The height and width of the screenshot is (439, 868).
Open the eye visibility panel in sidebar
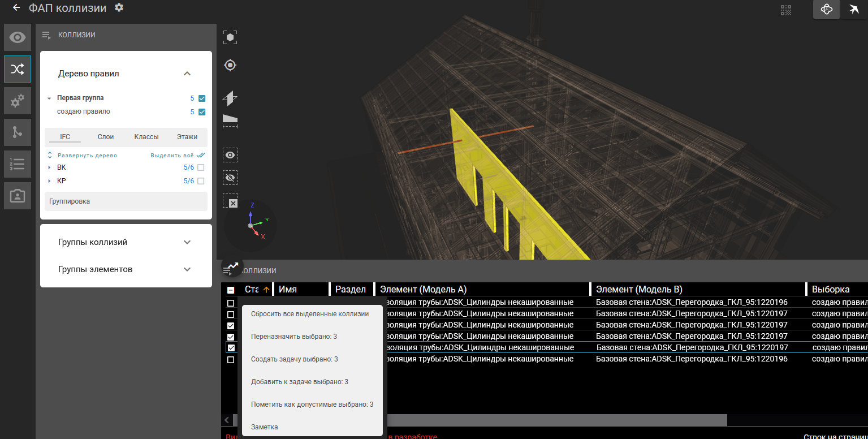tap(18, 38)
